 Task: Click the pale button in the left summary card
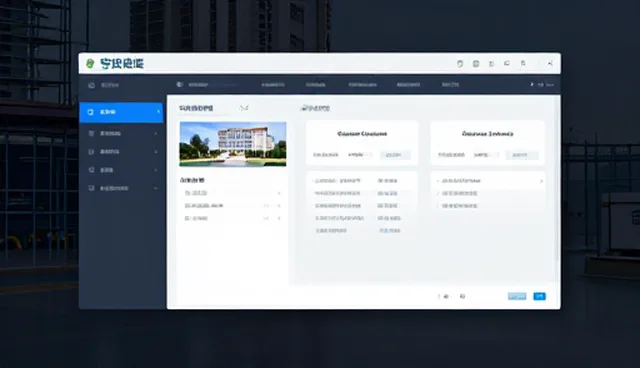(x=395, y=155)
